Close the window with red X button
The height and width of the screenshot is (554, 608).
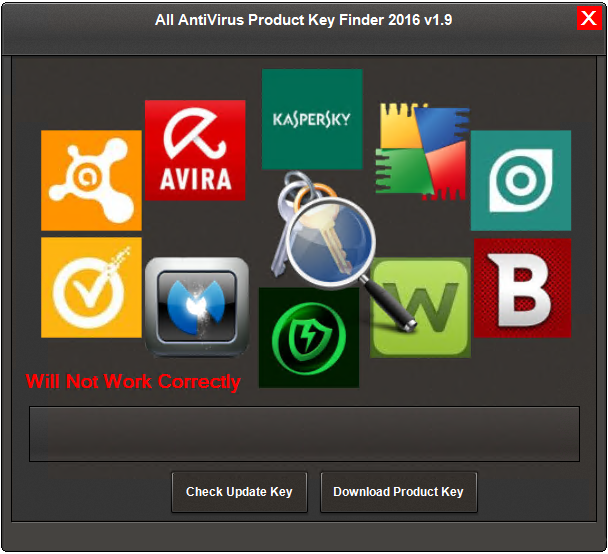[589, 18]
